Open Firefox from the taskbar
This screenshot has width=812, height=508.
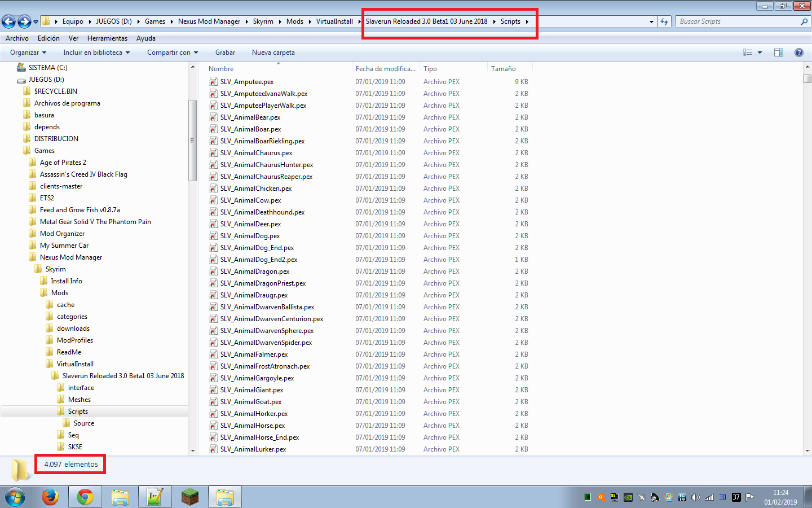50,497
